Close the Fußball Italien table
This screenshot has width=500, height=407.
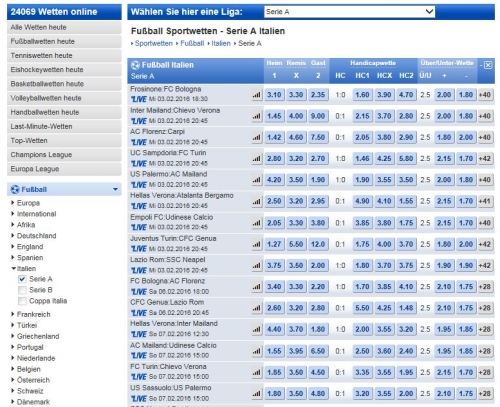(x=488, y=65)
